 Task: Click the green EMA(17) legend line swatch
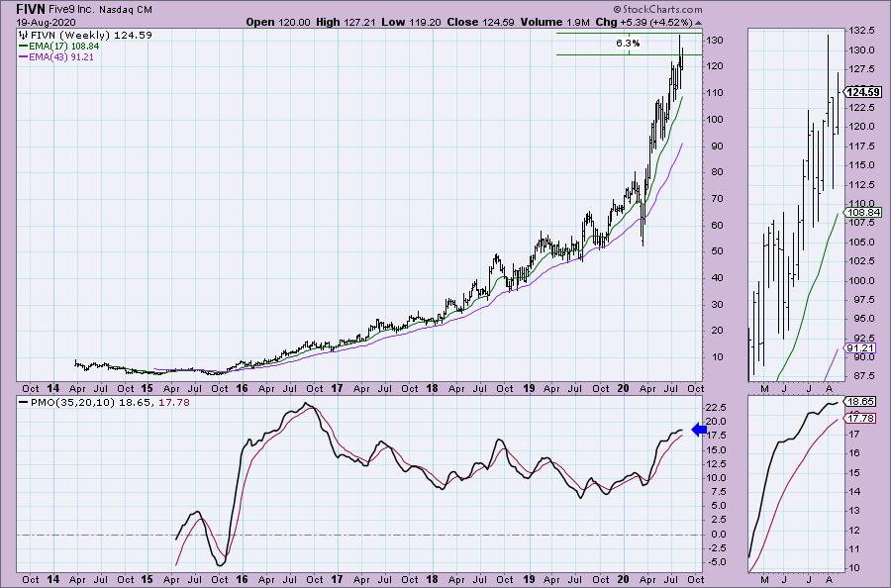(24, 46)
